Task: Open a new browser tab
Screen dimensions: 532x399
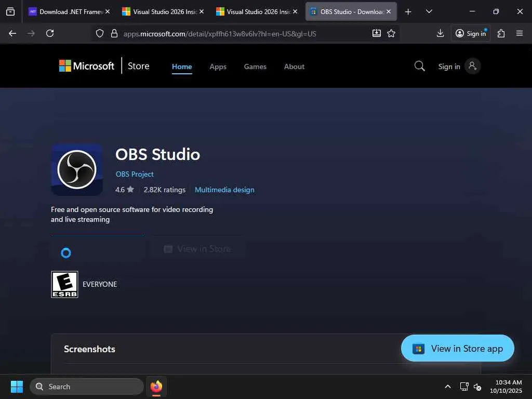Action: pyautogui.click(x=408, y=12)
